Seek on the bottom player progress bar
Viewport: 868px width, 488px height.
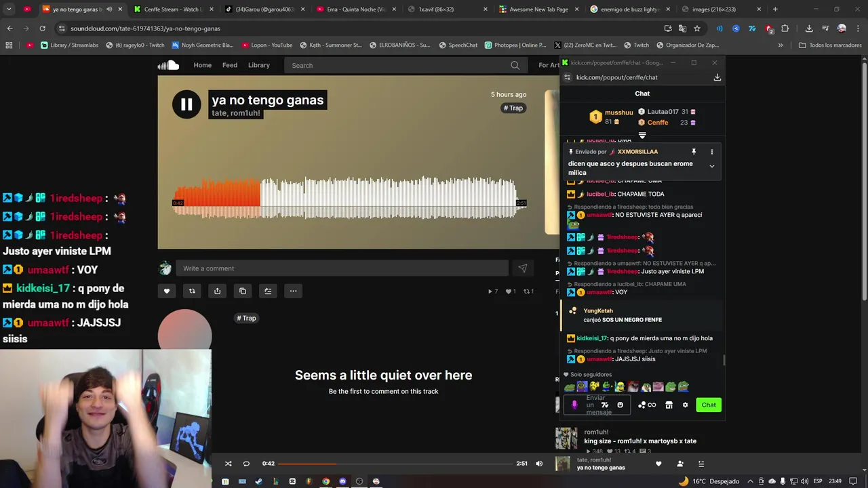point(395,464)
